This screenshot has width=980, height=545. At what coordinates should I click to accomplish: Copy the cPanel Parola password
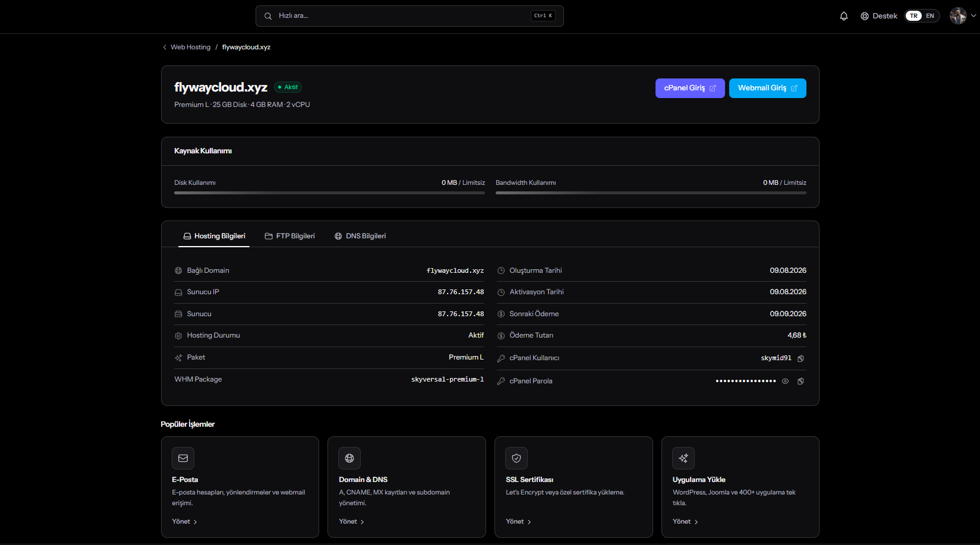[x=801, y=382]
